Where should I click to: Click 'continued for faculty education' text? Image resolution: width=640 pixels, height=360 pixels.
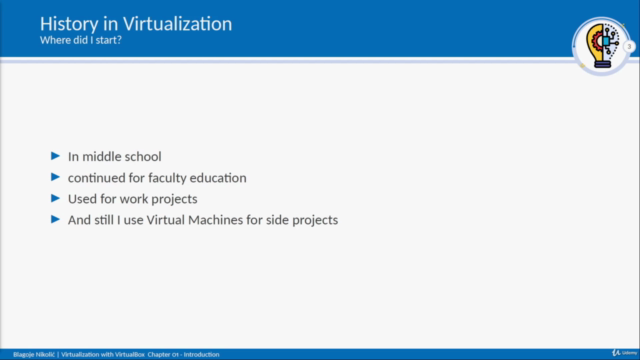(157, 178)
